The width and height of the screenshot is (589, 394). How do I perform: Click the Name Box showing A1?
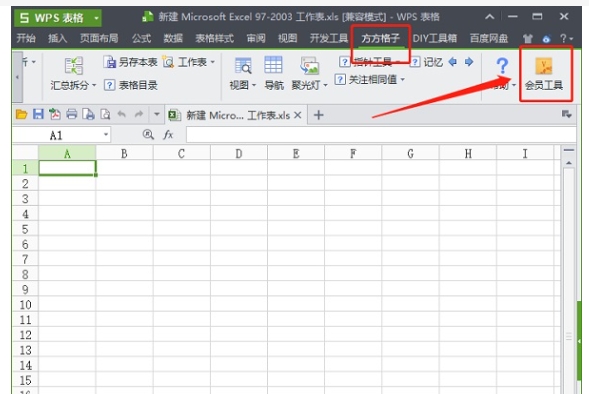pos(56,135)
